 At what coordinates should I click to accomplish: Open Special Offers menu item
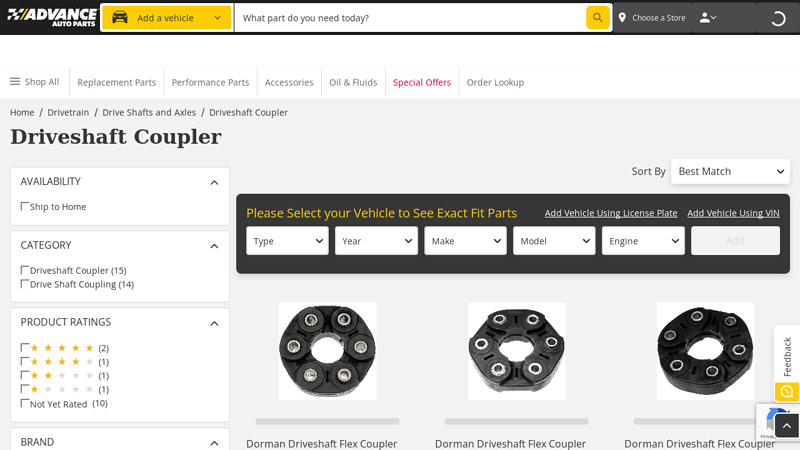pos(422,82)
